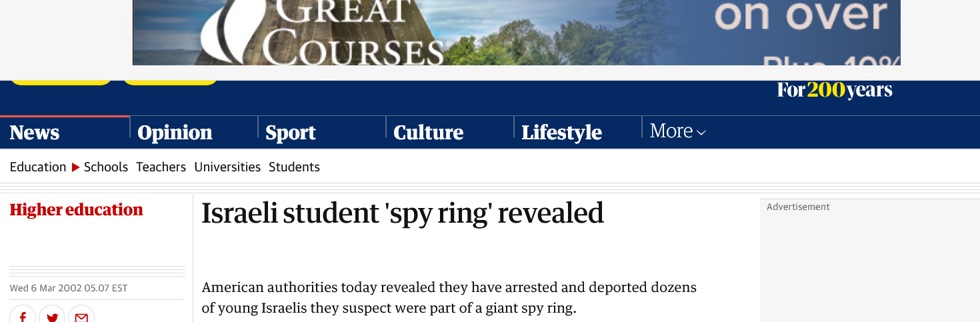Click the 'Israeli student spy ring' headline
The image size is (980, 322).
(x=403, y=213)
